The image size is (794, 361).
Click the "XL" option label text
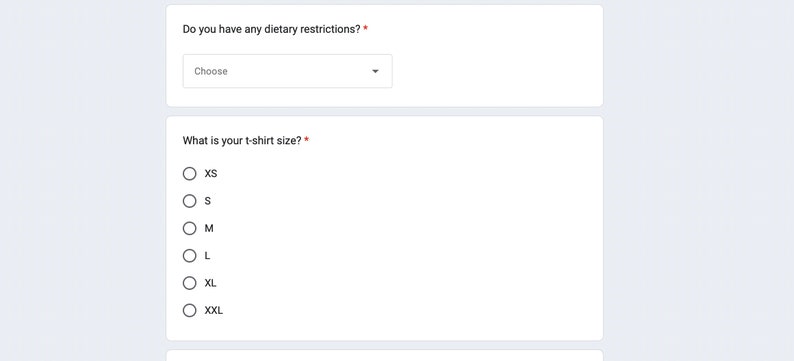[210, 283]
